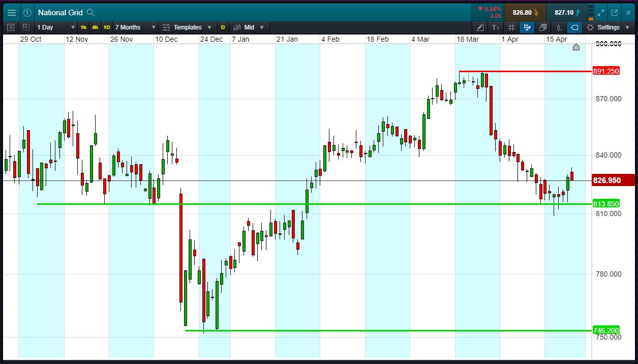Click the 4 Feb date on time axis
Image resolution: width=638 pixels, height=364 pixels.
pos(330,39)
